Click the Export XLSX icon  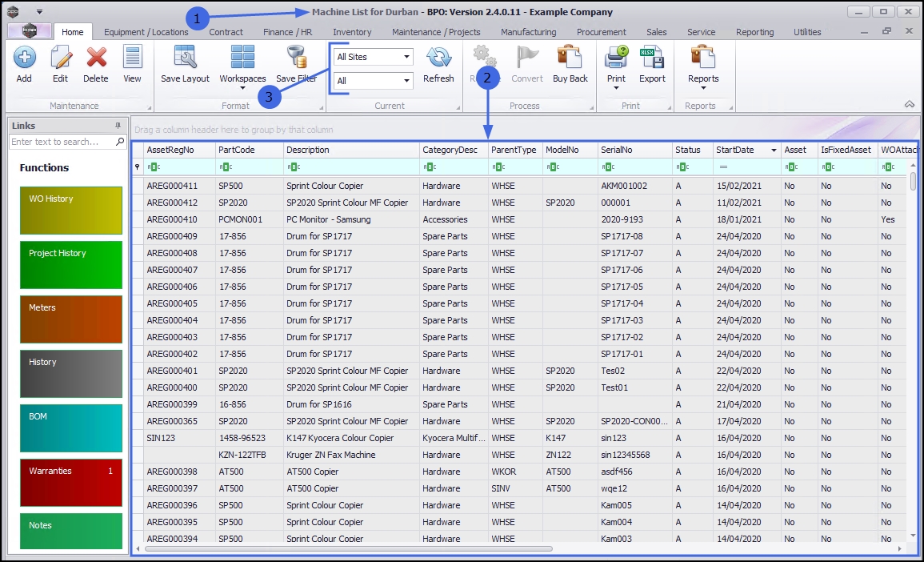click(652, 58)
